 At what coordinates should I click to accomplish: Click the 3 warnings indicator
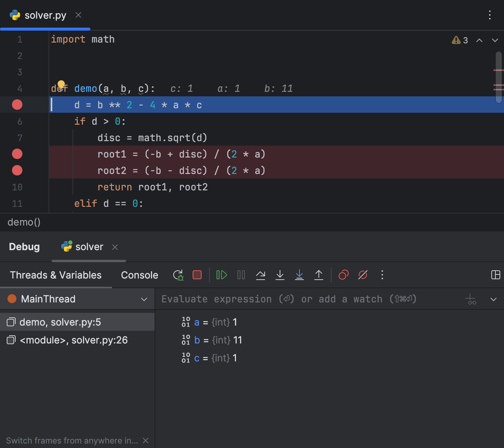click(460, 40)
